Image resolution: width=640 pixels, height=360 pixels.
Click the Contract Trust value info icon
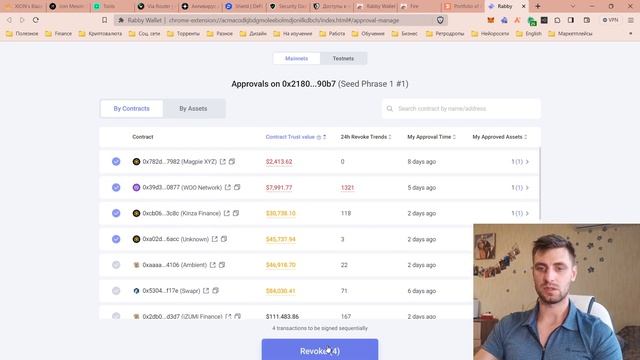[x=319, y=137]
